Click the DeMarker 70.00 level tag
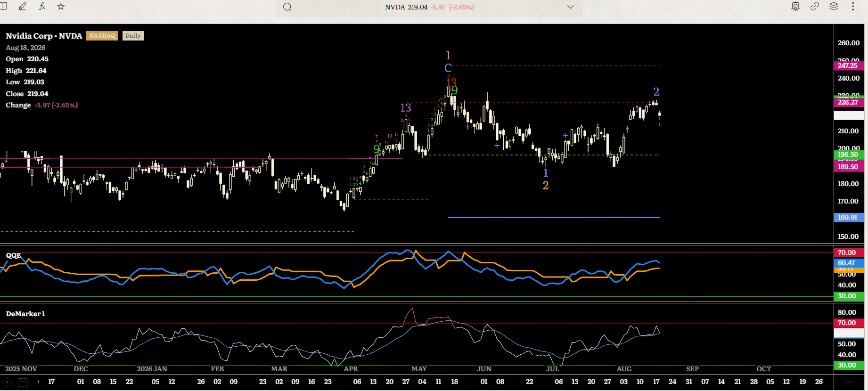The image size is (868, 391). pyautogui.click(x=848, y=323)
